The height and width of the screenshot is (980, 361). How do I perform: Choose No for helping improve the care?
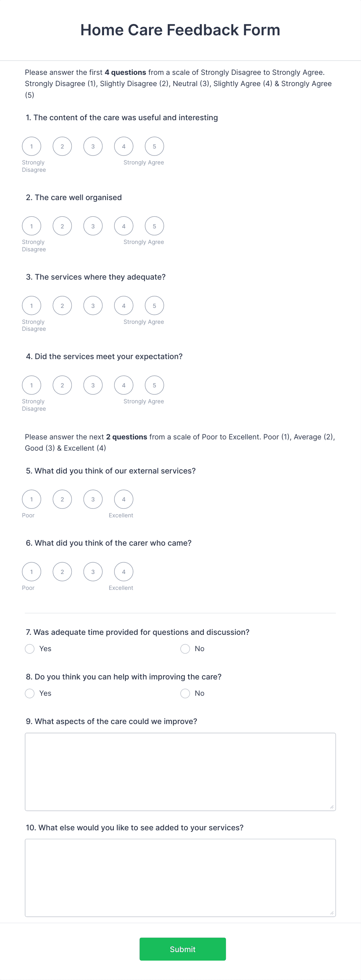coord(185,693)
